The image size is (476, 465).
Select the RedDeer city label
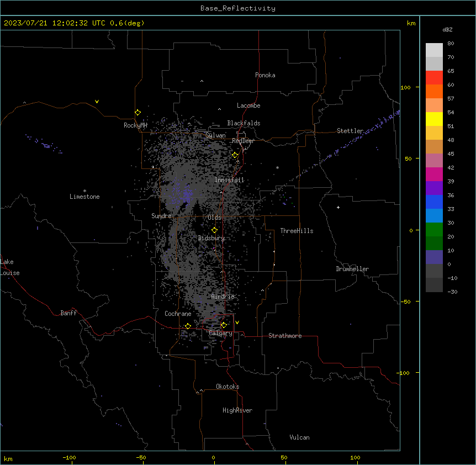click(x=243, y=141)
